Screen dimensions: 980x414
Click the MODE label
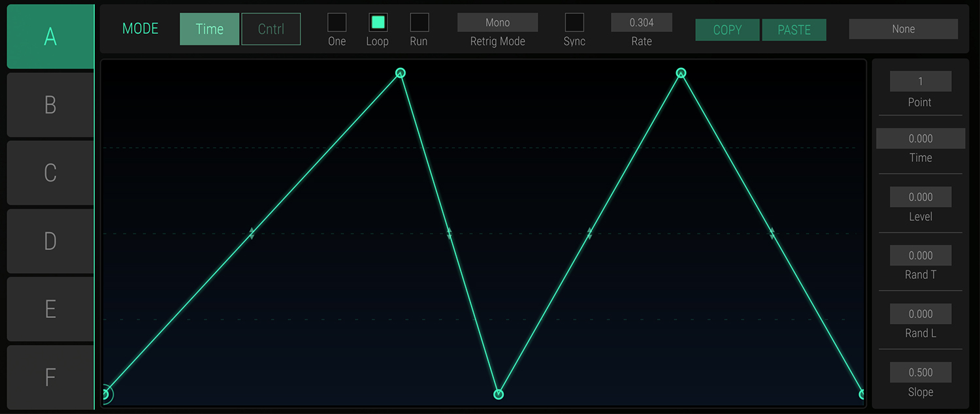click(x=140, y=29)
